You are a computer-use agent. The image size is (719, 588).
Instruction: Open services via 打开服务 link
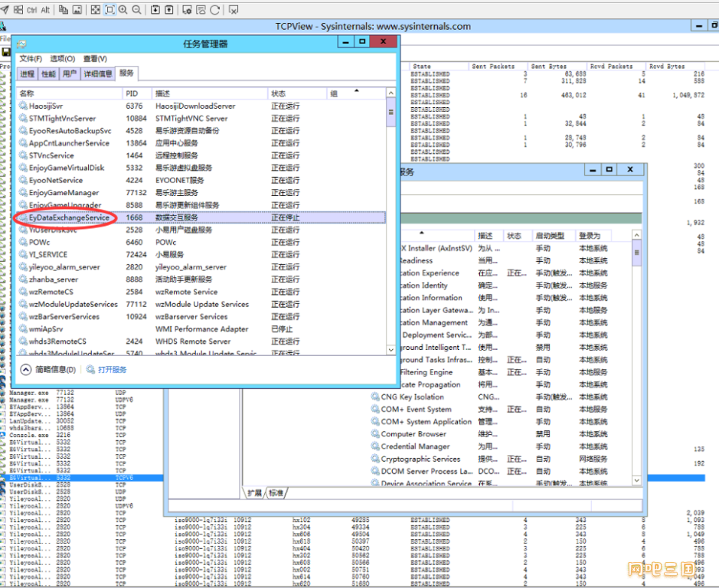click(112, 370)
